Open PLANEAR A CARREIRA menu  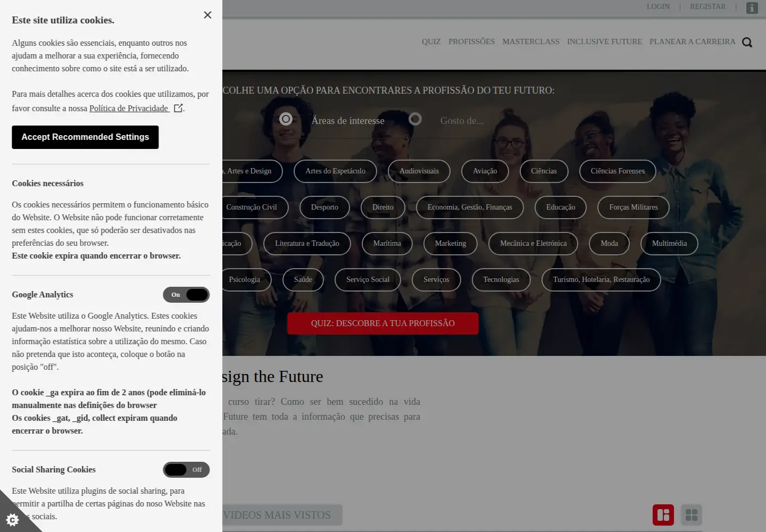pyautogui.click(x=692, y=41)
